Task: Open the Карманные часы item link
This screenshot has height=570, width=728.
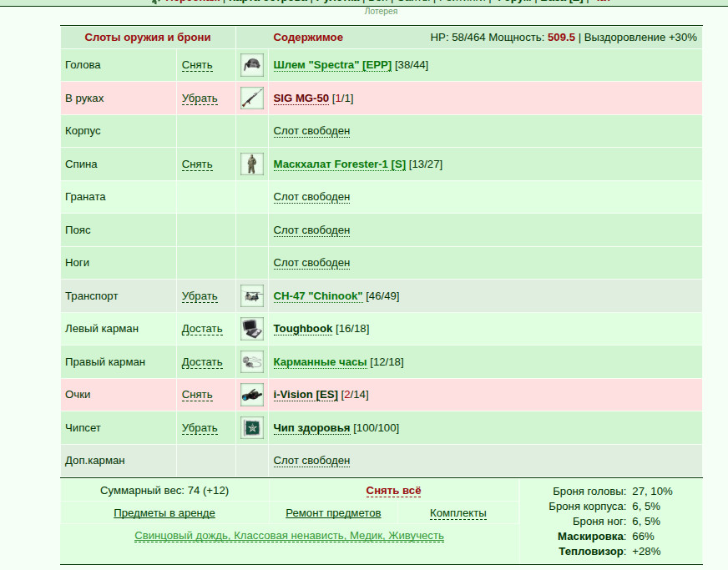Action: [x=320, y=362]
